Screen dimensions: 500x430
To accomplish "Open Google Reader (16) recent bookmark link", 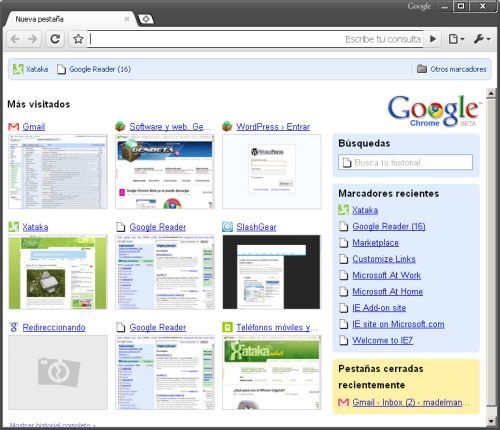I will pyautogui.click(x=389, y=226).
